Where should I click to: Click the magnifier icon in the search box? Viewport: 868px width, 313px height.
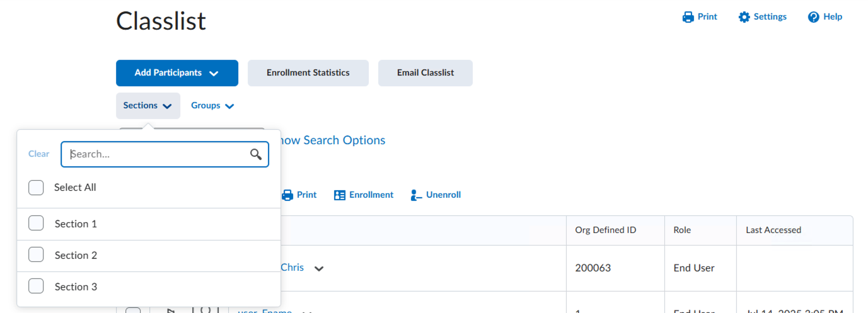coord(256,154)
